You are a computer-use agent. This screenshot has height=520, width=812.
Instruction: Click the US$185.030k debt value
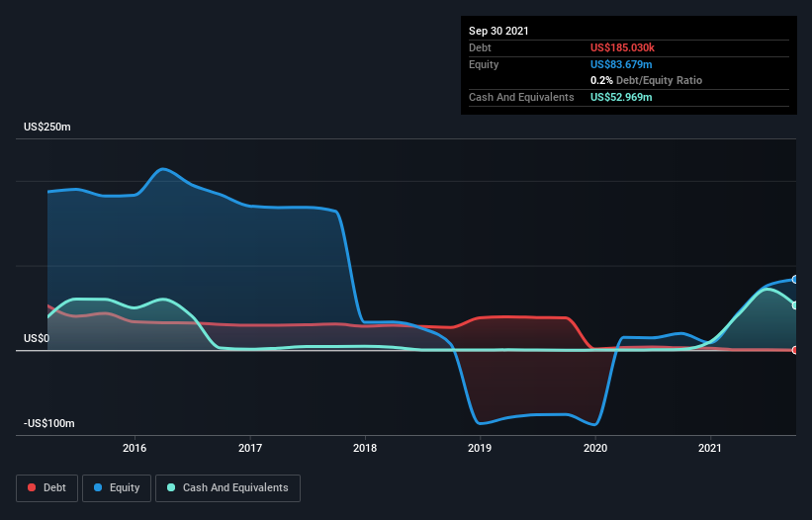click(622, 47)
